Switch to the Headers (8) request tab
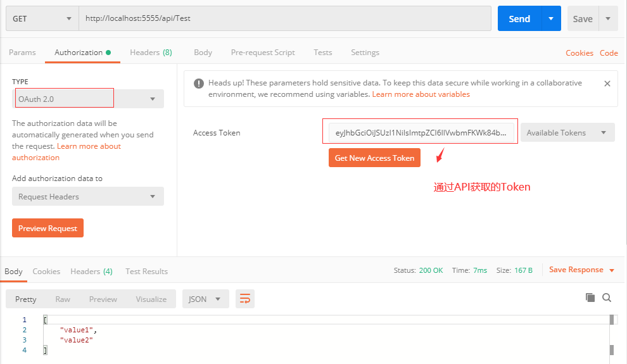 [151, 53]
